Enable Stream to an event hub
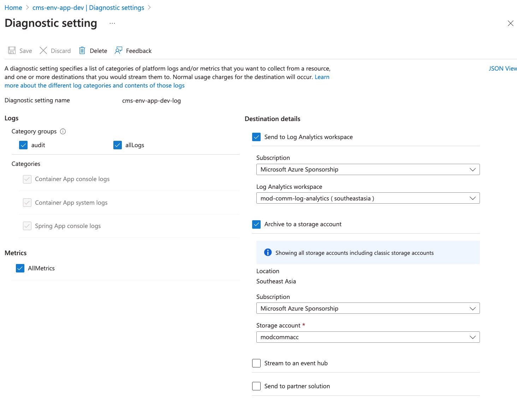The height and width of the screenshot is (420, 517). click(256, 363)
